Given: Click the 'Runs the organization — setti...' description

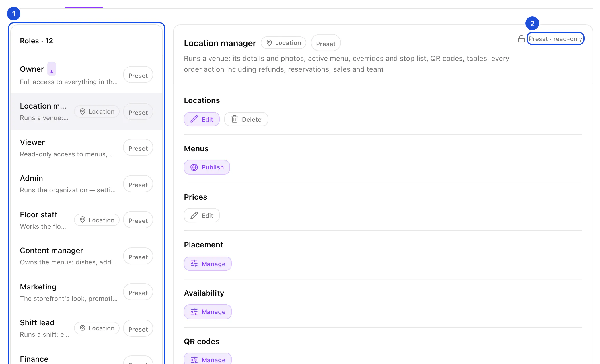Looking at the screenshot, I should [x=68, y=190].
